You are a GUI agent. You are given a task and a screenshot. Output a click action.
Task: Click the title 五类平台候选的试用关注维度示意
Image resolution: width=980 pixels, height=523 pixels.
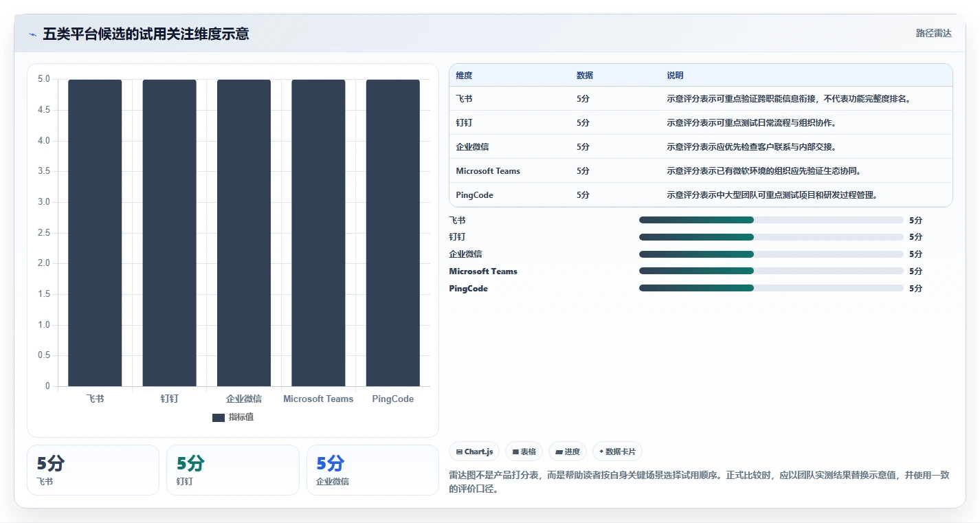pos(146,34)
